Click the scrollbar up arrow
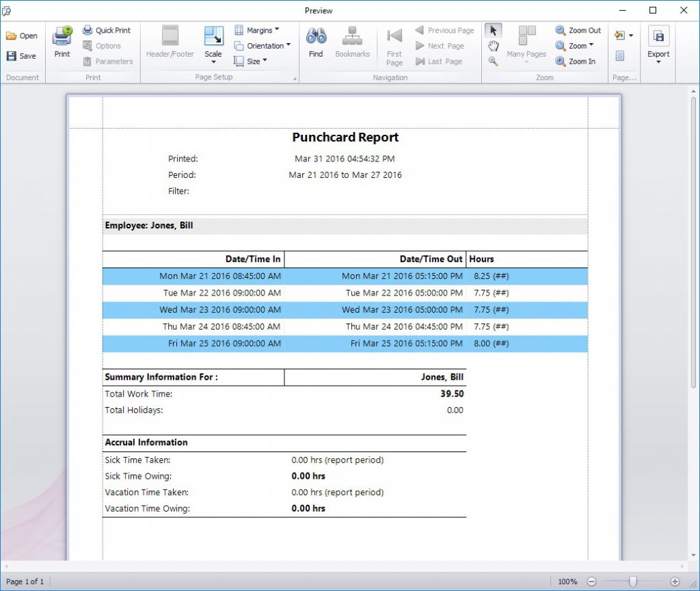 (693, 91)
